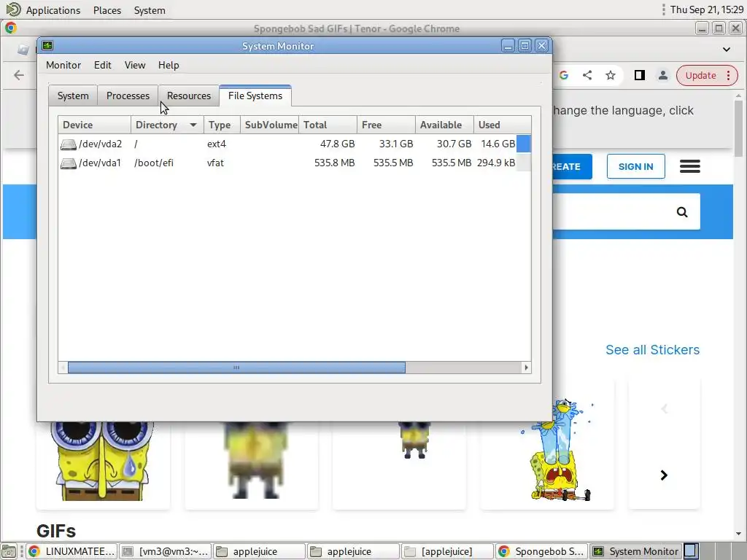Image resolution: width=747 pixels, height=560 pixels.
Task: Click the System Monitor title bar icon
Action: pos(47,46)
